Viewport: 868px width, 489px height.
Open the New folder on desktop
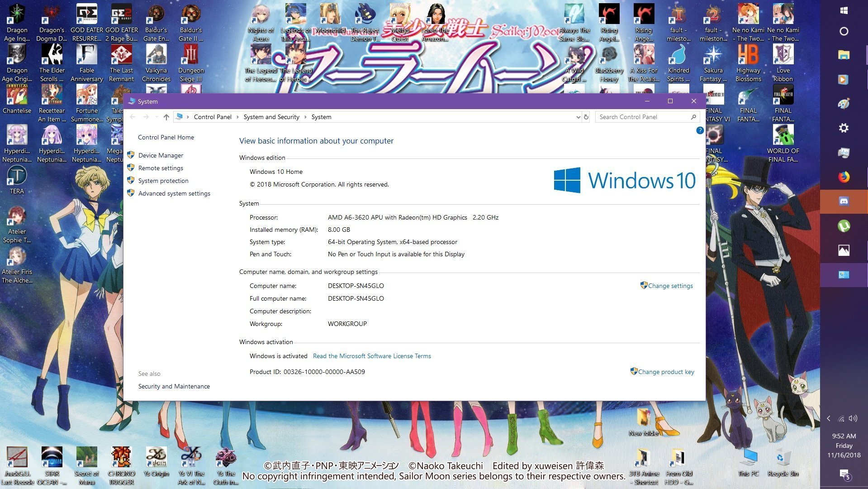tap(644, 422)
